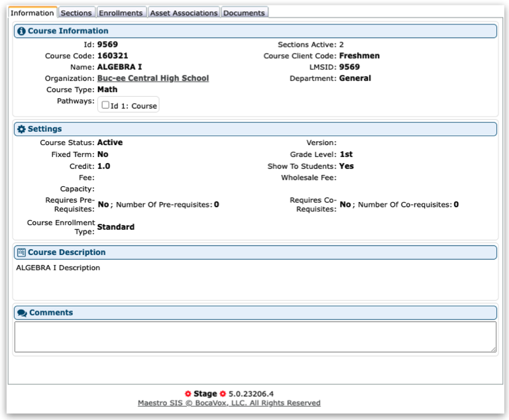Go to the Asset Associations tab
This screenshot has height=420, width=509.
(184, 13)
